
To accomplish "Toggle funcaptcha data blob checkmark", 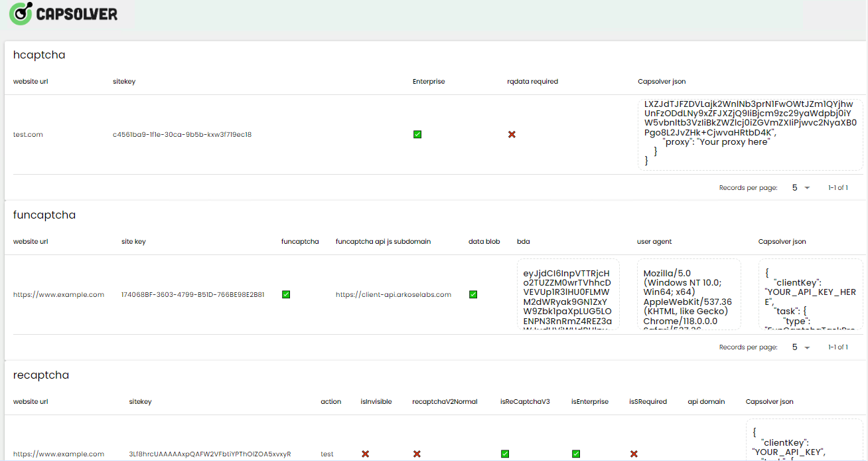I will 473,294.
